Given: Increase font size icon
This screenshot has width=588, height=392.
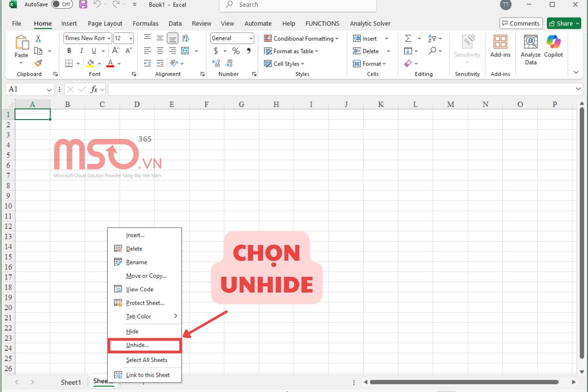Looking at the screenshot, I should [116, 51].
